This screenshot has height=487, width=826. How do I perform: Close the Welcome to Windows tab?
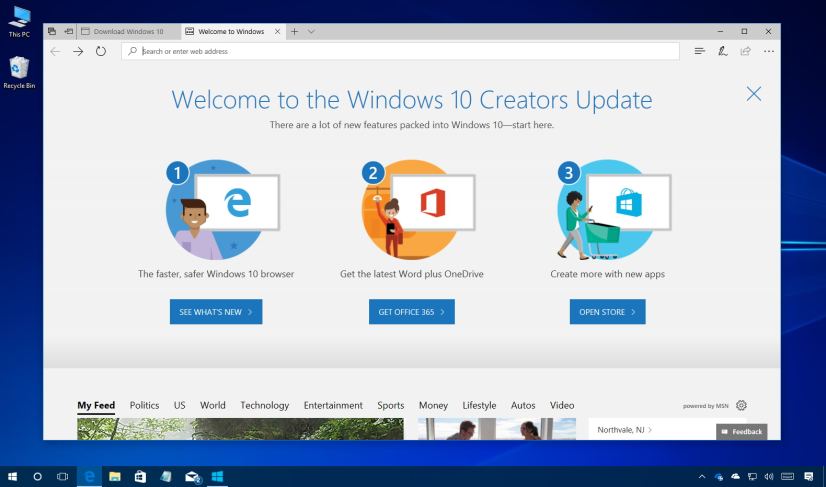(278, 32)
